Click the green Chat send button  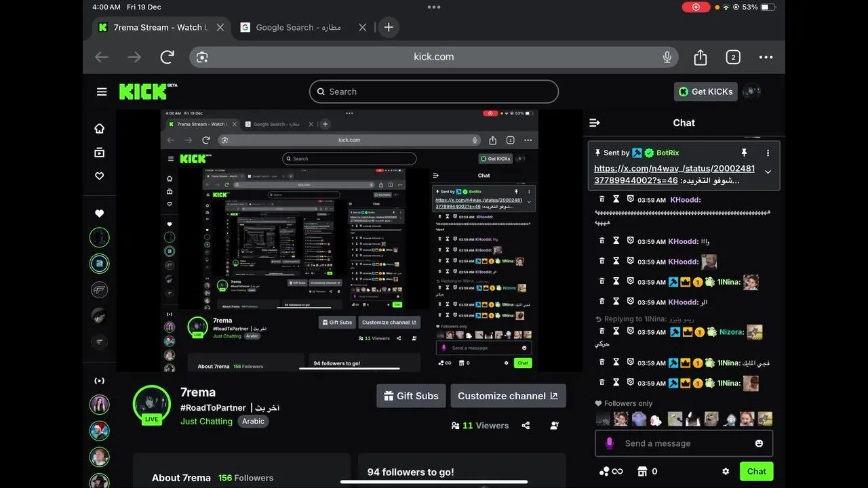(x=756, y=471)
